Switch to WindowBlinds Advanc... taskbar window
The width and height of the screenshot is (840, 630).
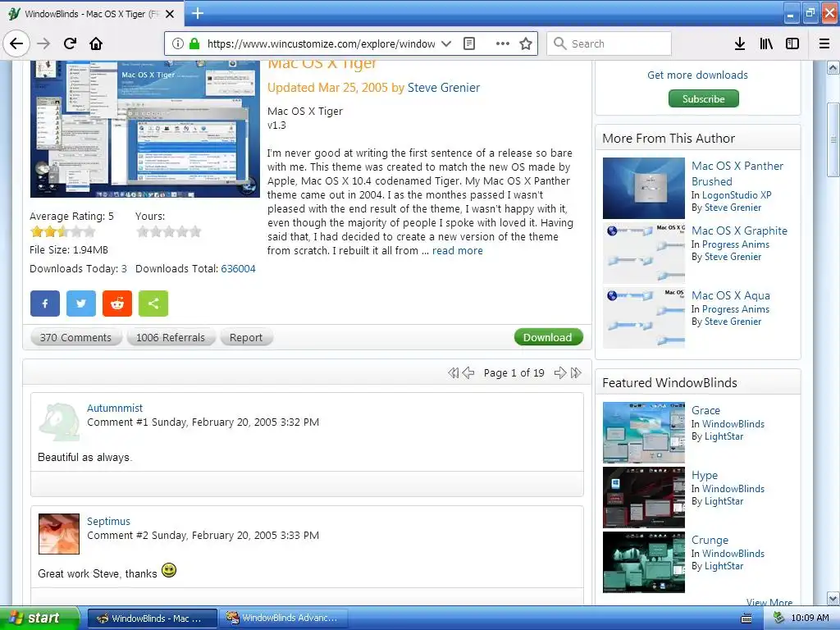[x=283, y=618]
